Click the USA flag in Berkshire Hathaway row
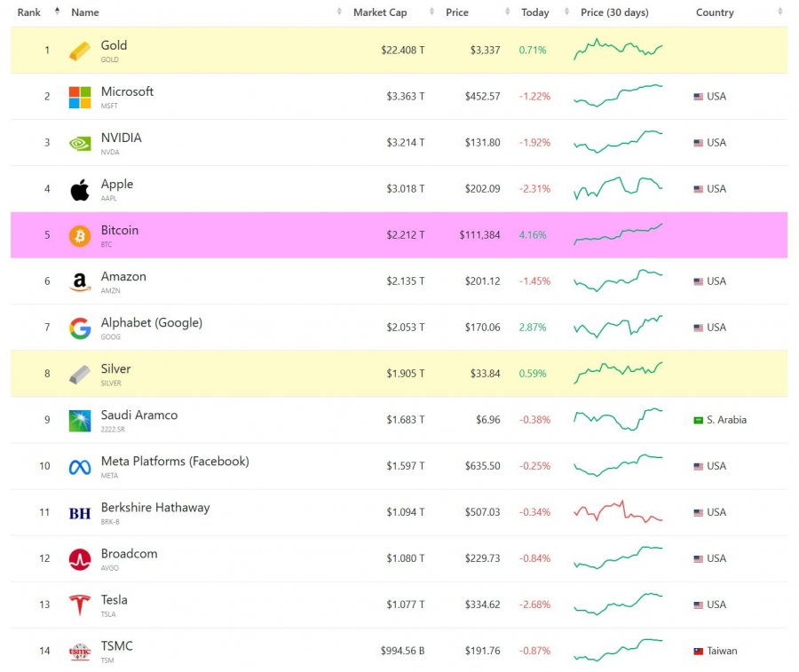This screenshot has width=799, height=672. tap(698, 512)
